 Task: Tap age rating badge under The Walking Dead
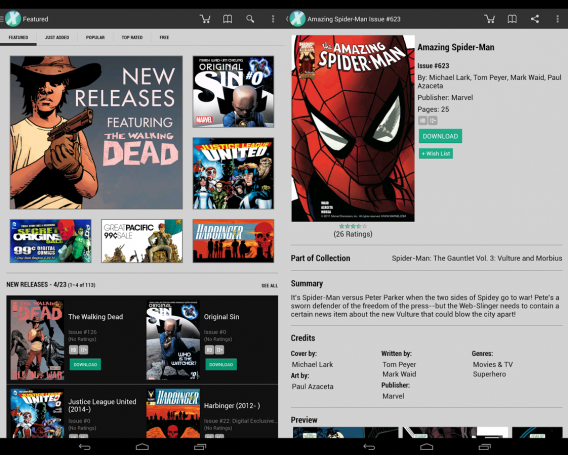pyautogui.click(x=84, y=350)
